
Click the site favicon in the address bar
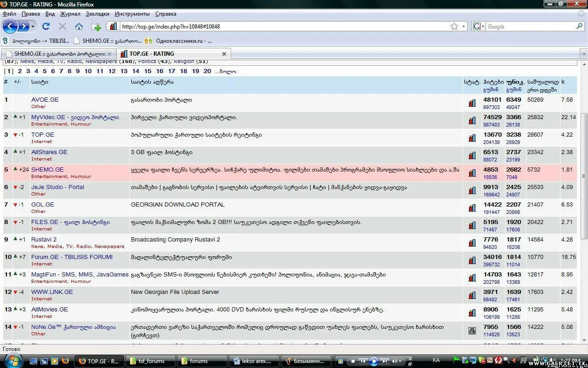point(113,26)
